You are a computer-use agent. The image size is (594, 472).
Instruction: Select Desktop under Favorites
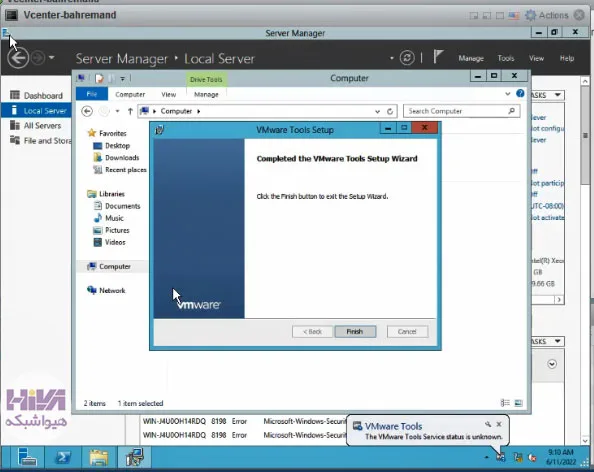pos(112,145)
